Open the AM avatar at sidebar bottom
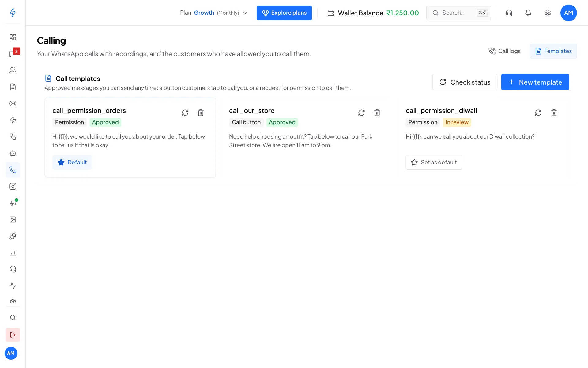The height and width of the screenshot is (368, 588). coord(11,353)
